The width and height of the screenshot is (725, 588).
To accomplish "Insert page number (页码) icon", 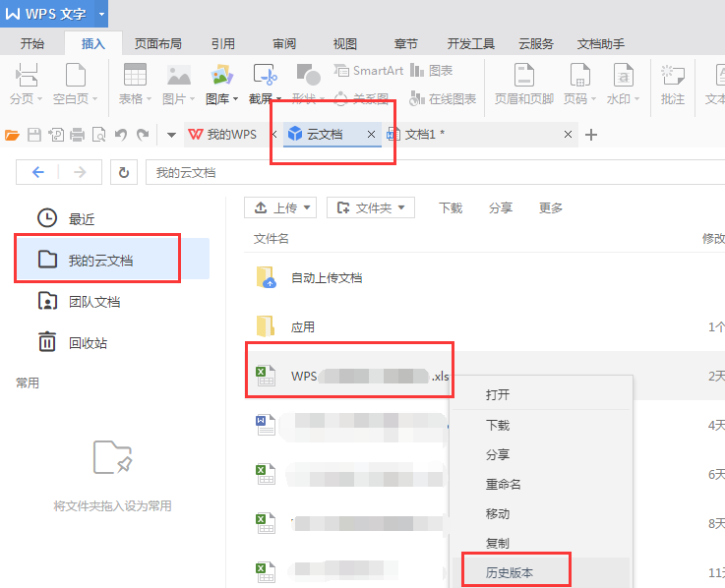I will [579, 76].
